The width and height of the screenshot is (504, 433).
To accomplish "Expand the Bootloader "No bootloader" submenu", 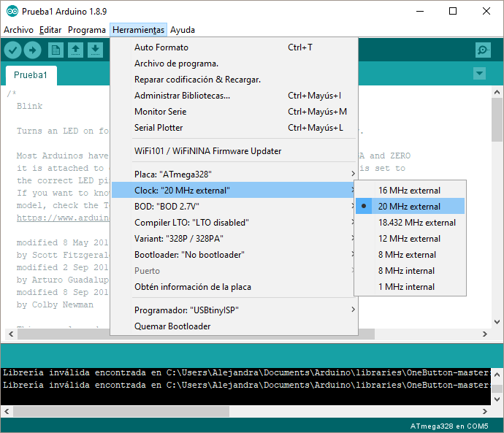I will click(x=234, y=254).
